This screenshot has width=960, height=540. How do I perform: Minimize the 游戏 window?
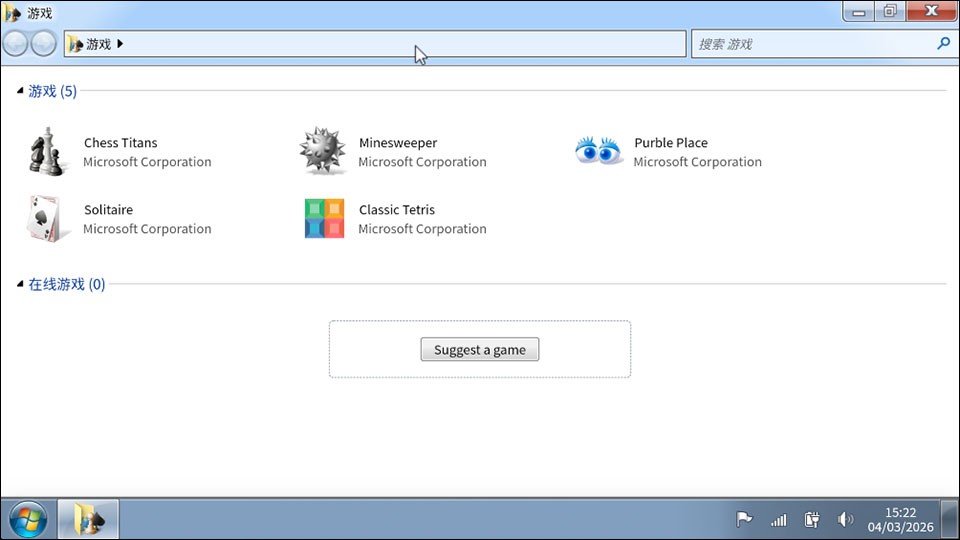point(858,11)
